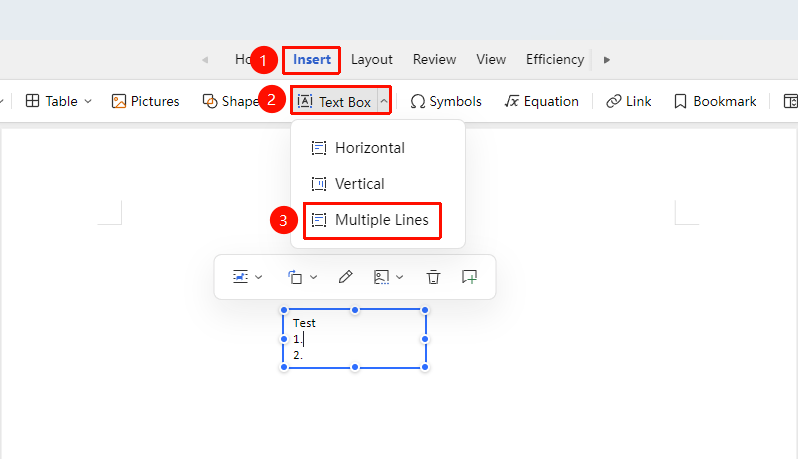The height and width of the screenshot is (459, 798).
Task: Collapse the Text Box dropdown arrow
Action: (x=384, y=101)
